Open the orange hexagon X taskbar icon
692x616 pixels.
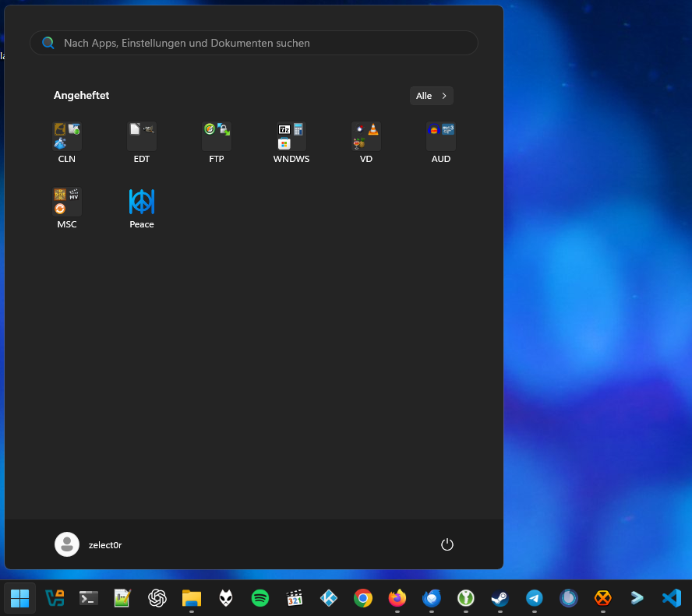603,598
